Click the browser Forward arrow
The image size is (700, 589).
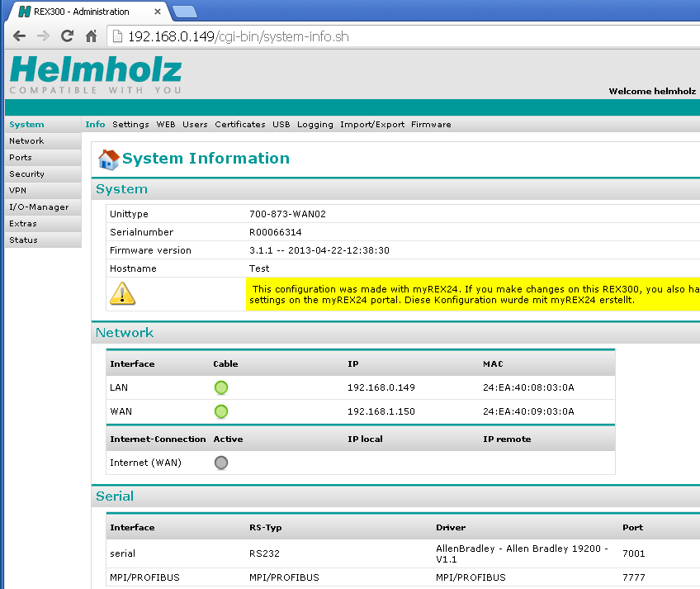tap(43, 36)
